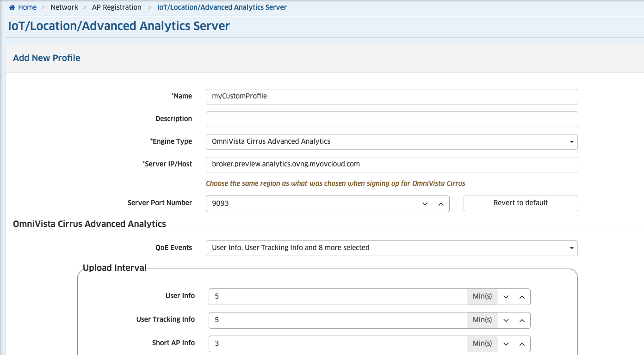Click the Server IP/Host field
This screenshot has width=644, height=355.
392,165
